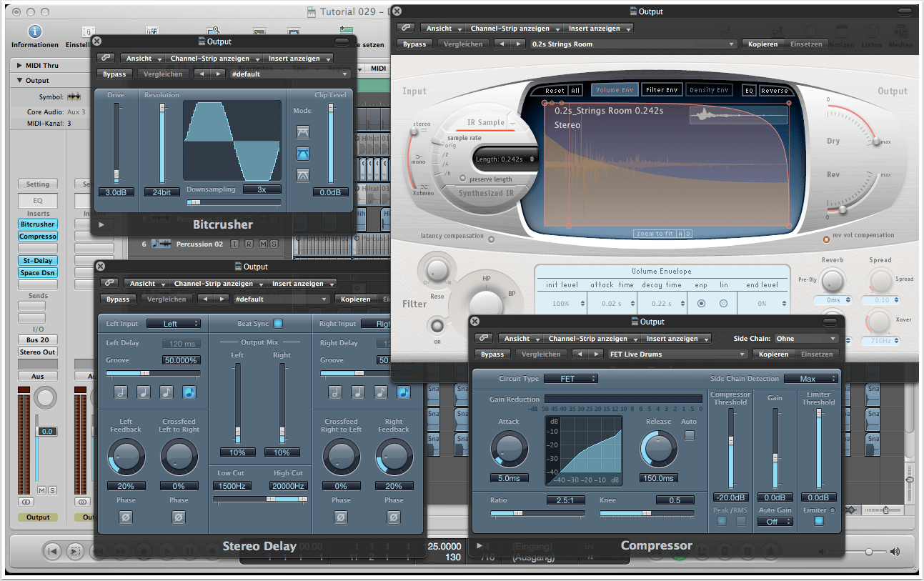Toggle the Limiter button in the Compressor
Image resolution: width=924 pixels, height=581 pixels.
pyautogui.click(x=818, y=521)
